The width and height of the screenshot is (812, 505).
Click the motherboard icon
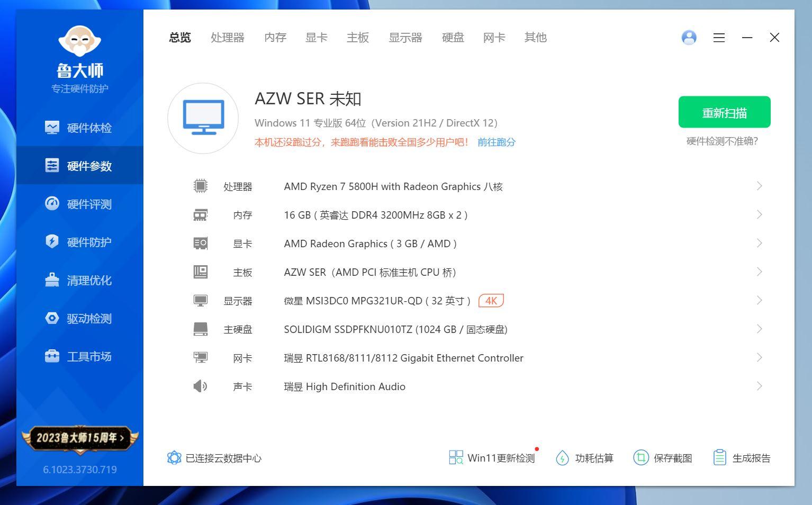coord(200,272)
